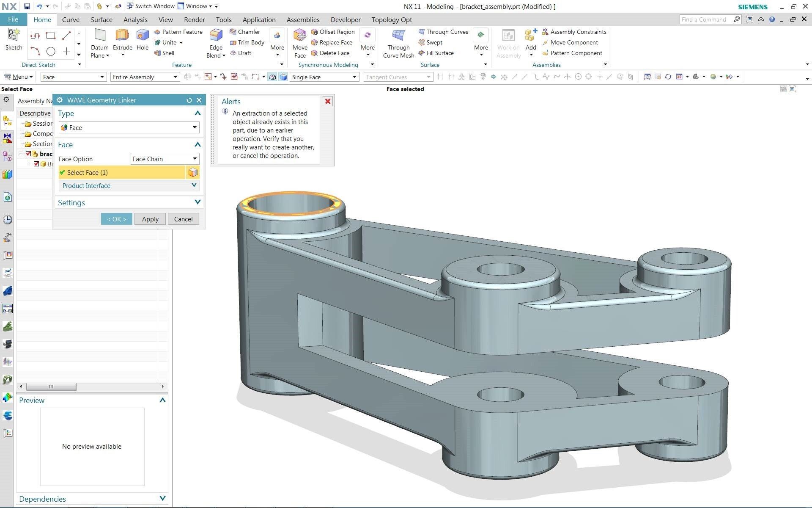Click the Apply button
The image size is (812, 508).
coord(150,219)
